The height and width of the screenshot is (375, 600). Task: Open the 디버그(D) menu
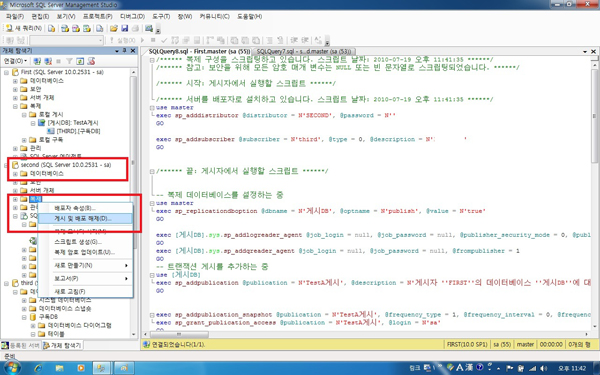point(132,16)
